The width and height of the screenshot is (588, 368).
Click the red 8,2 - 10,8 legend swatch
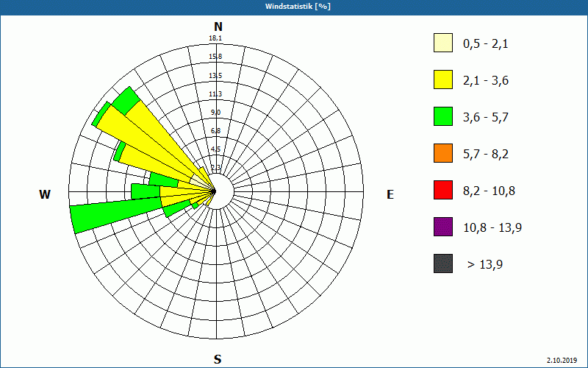[x=443, y=190]
